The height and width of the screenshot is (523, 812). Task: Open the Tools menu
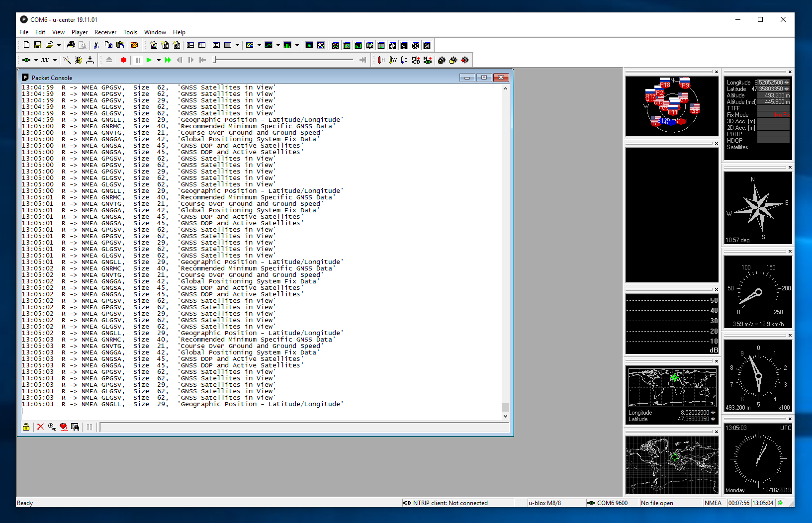click(x=130, y=32)
